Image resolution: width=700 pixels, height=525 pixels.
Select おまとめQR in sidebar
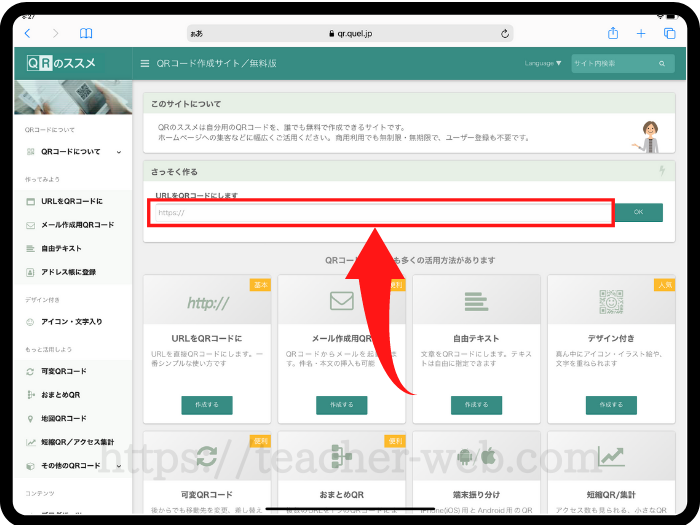pos(73,395)
